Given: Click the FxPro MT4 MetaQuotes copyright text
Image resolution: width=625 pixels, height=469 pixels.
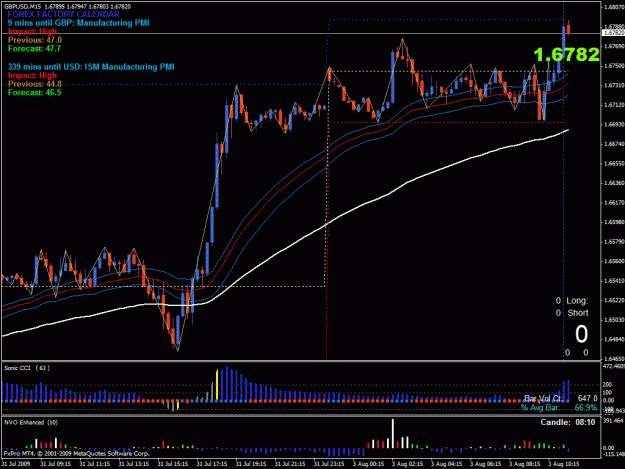Looking at the screenshot, I should tap(77, 453).
